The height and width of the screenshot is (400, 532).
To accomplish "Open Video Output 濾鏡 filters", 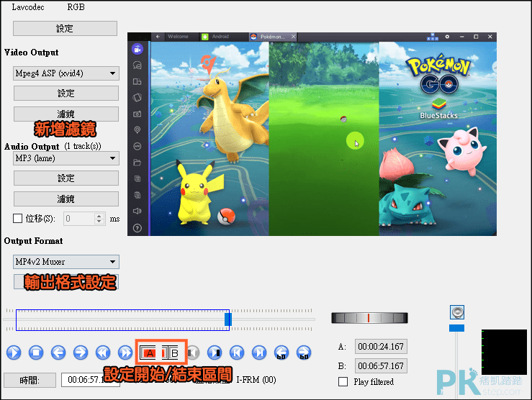I will click(66, 114).
